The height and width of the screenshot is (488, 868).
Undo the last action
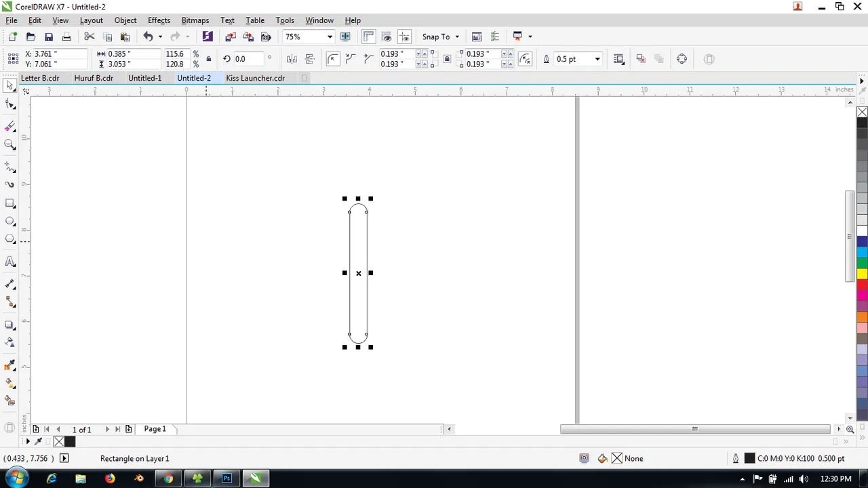click(148, 37)
